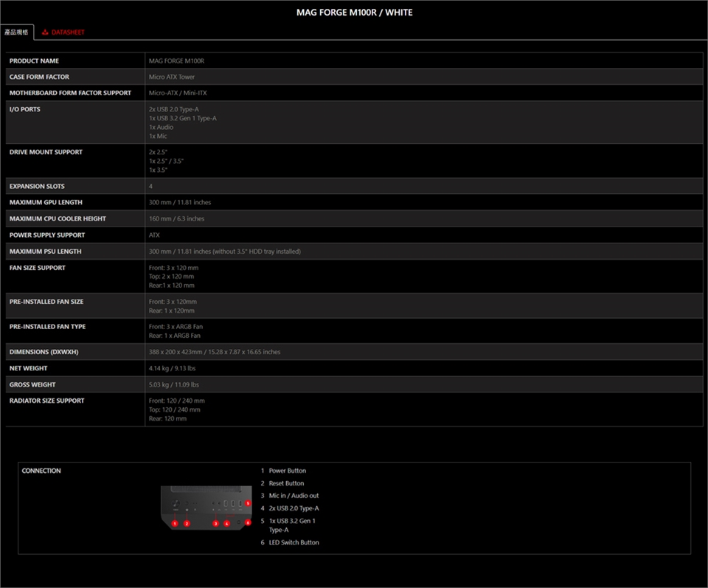Click the RADIATOR SIZE SUPPORT label
Viewport: 708px width, 588px height.
click(x=47, y=401)
